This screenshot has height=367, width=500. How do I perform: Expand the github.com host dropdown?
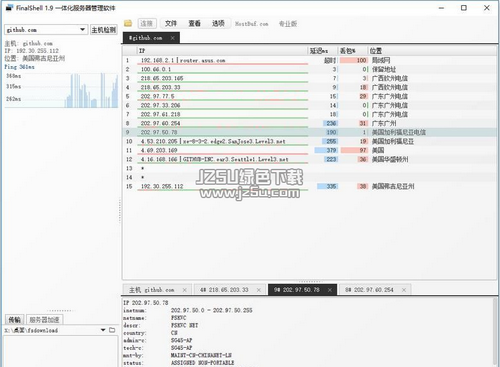[x=82, y=30]
